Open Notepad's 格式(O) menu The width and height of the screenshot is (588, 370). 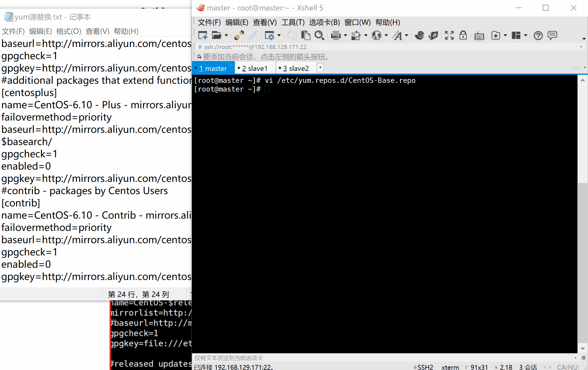(69, 31)
